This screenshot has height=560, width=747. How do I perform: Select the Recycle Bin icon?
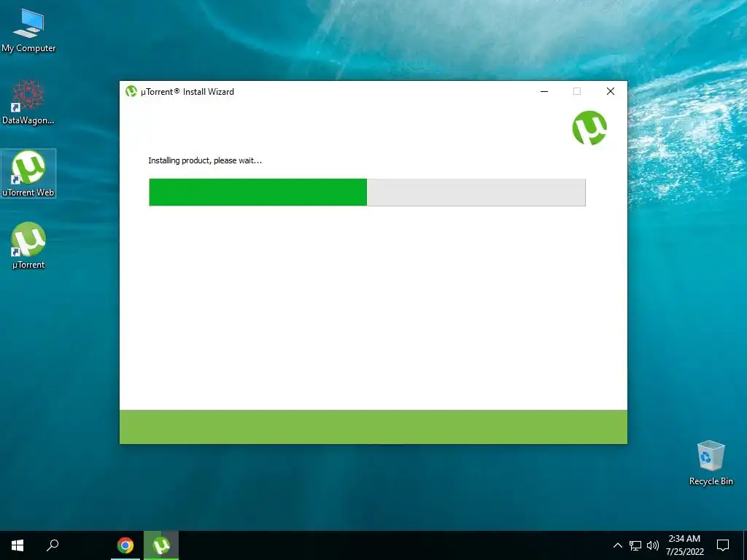(711, 463)
